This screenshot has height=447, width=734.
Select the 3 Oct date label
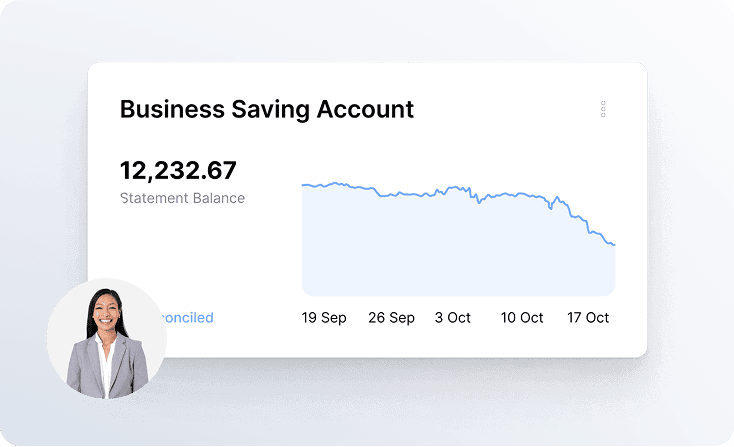[x=453, y=317]
